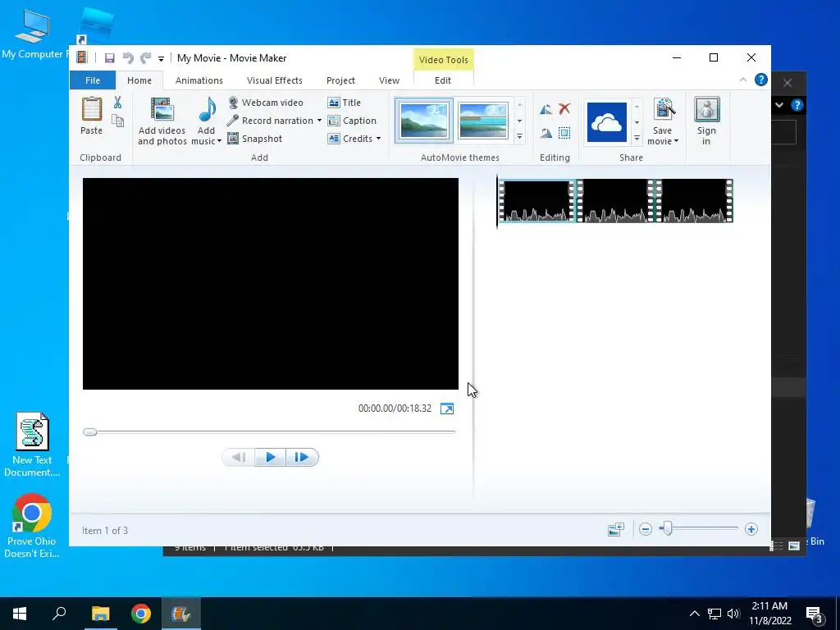Rotate left using Editing group icon
840x630 pixels.
point(546,109)
